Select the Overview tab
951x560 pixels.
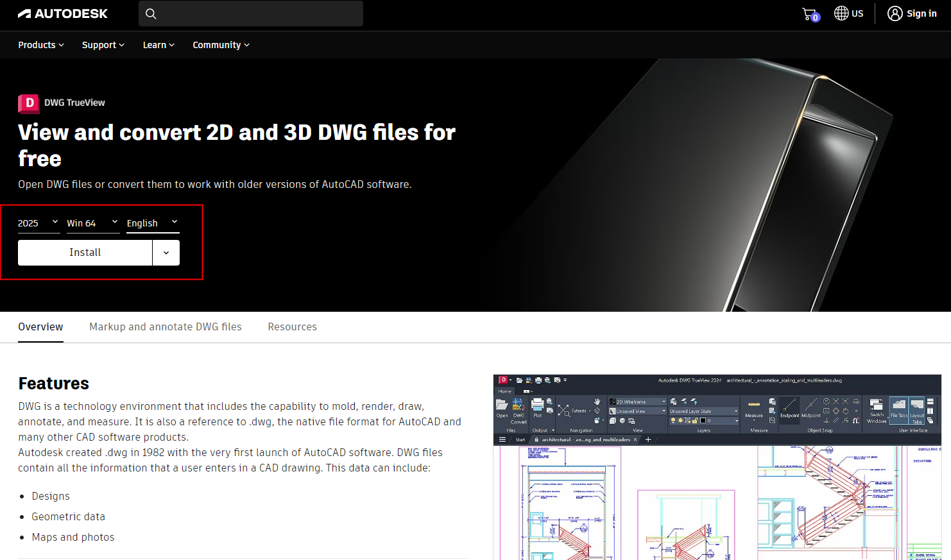pyautogui.click(x=40, y=327)
